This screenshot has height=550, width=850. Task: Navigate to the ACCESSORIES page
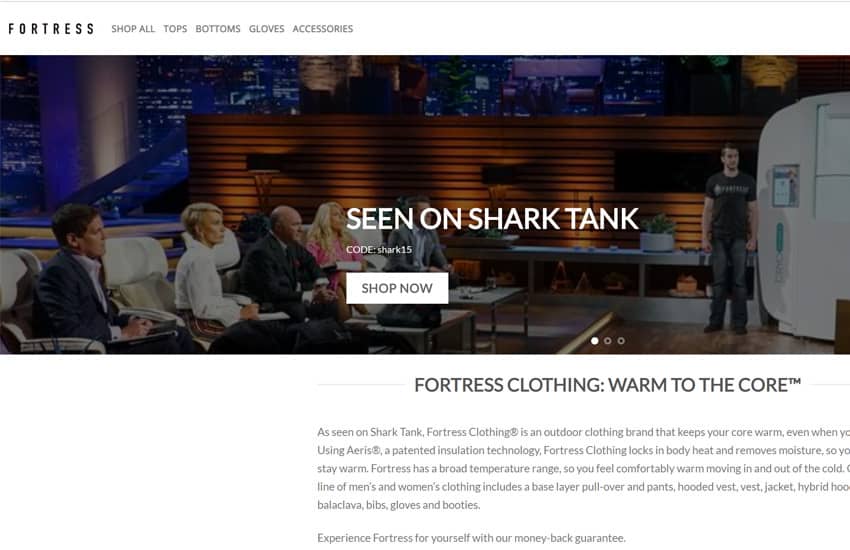point(323,29)
